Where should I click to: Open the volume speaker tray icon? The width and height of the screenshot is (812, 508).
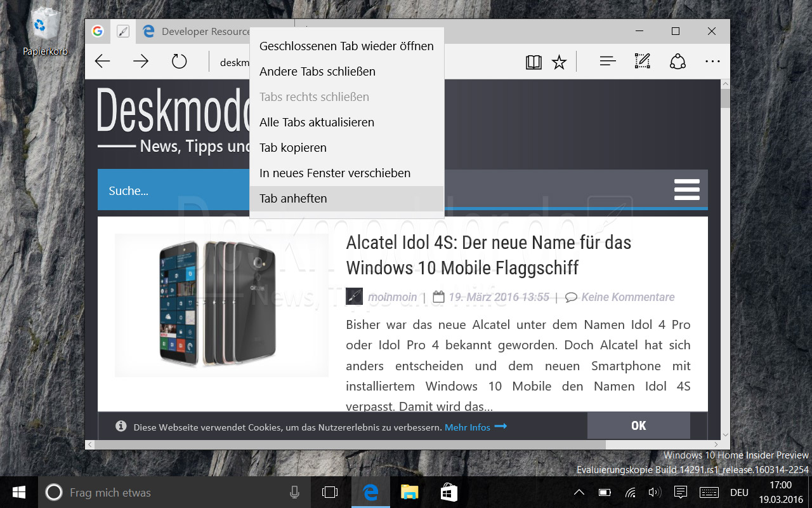point(655,492)
